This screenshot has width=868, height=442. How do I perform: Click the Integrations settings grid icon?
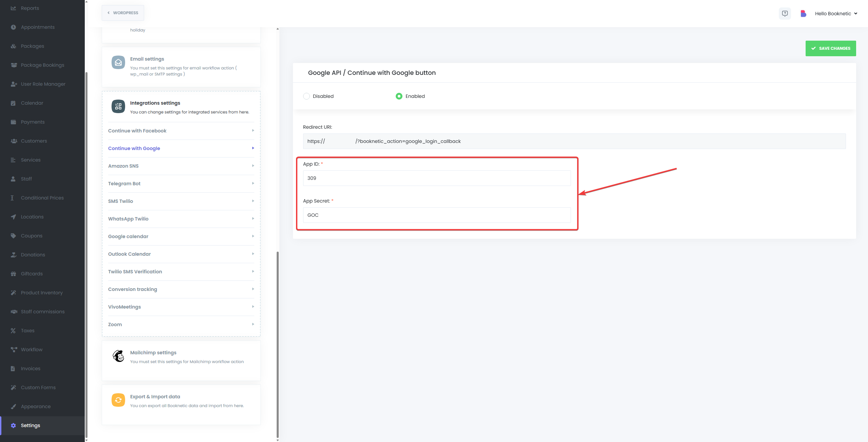point(118,106)
